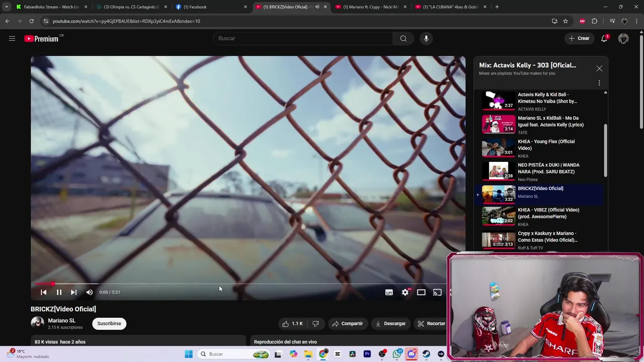Open WhatsApp from the taskbar

click(397, 354)
